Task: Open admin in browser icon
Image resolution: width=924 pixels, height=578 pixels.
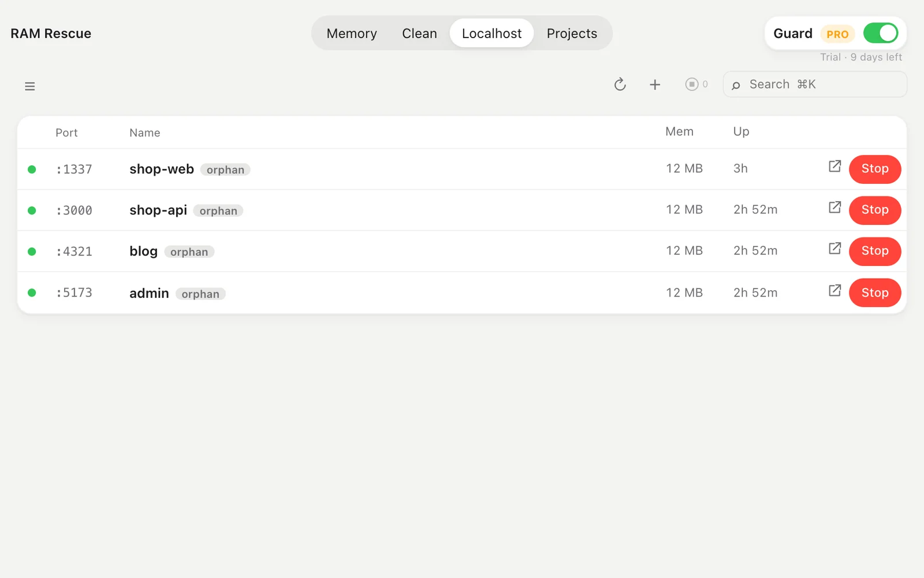Action: [x=834, y=291]
